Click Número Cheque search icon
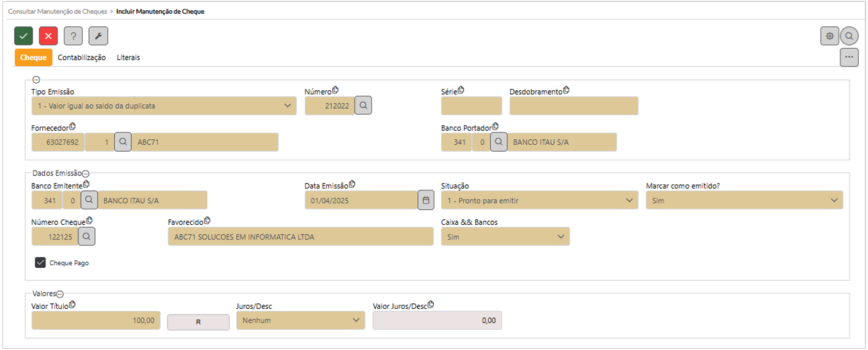Viewport: 868px width, 350px height. (x=86, y=236)
